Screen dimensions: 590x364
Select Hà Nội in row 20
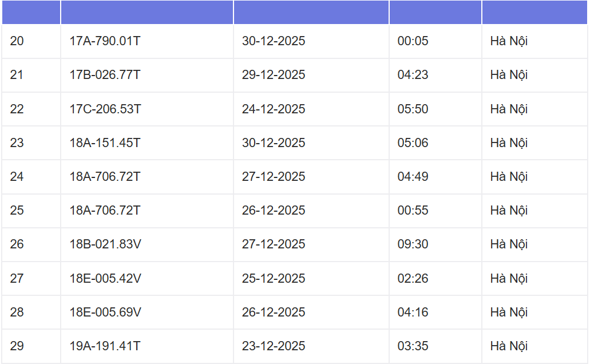509,41
